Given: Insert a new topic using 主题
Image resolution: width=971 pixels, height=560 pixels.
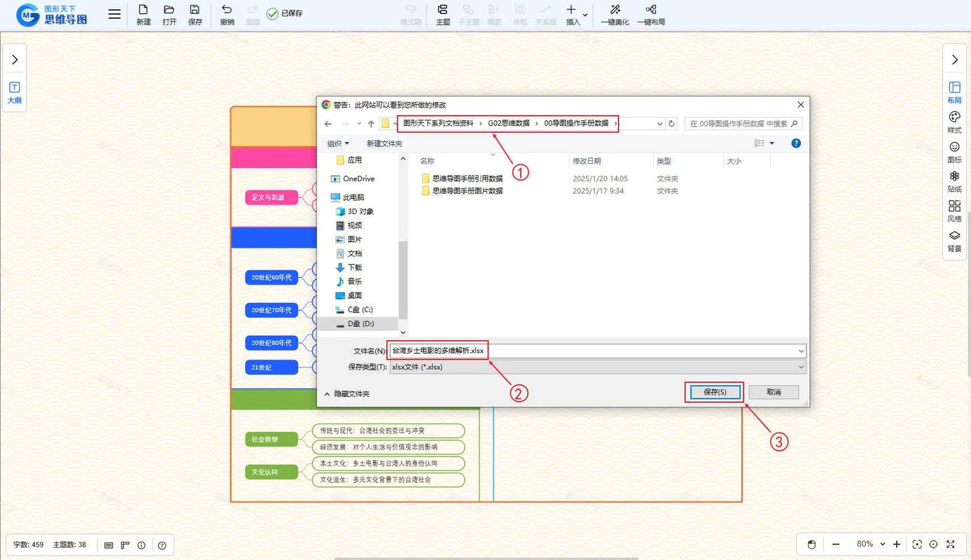Looking at the screenshot, I should (x=442, y=14).
